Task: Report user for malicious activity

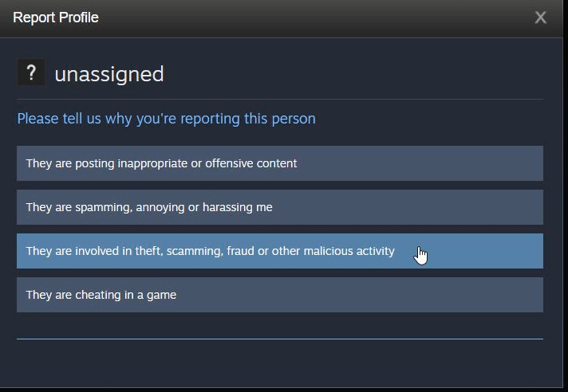Action: 280,251
